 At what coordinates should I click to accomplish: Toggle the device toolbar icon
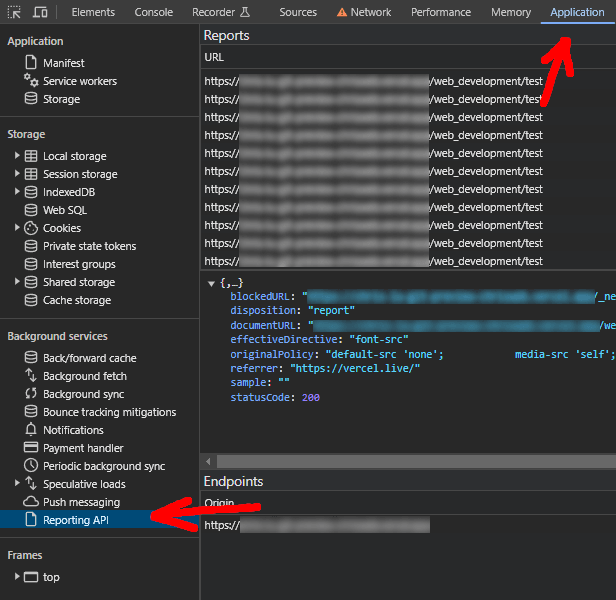point(40,12)
